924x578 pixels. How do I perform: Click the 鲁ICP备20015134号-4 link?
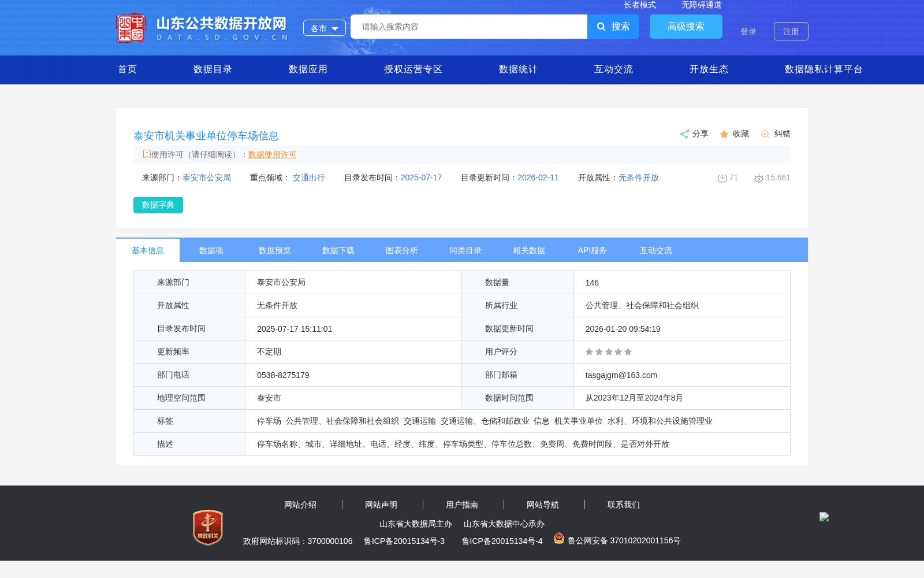502,541
